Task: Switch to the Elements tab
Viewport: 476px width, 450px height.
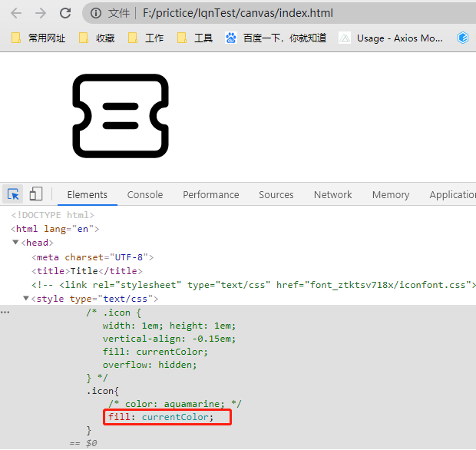Action: pos(87,194)
